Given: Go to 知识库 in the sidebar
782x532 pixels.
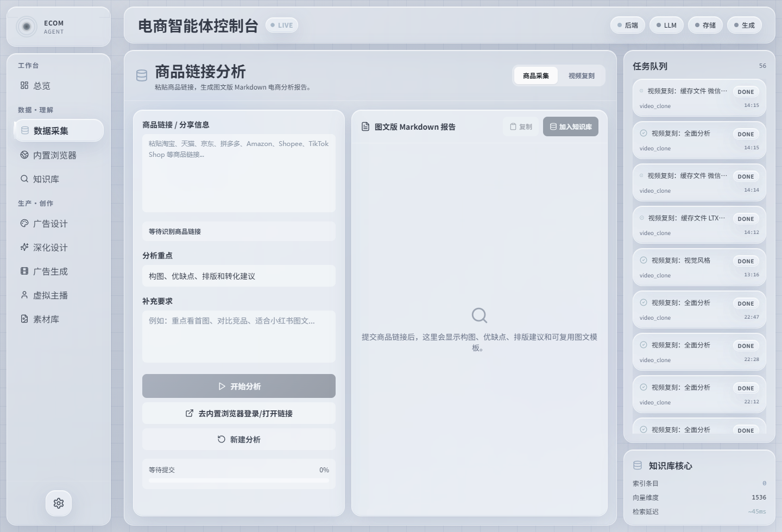Looking at the screenshot, I should (x=59, y=179).
